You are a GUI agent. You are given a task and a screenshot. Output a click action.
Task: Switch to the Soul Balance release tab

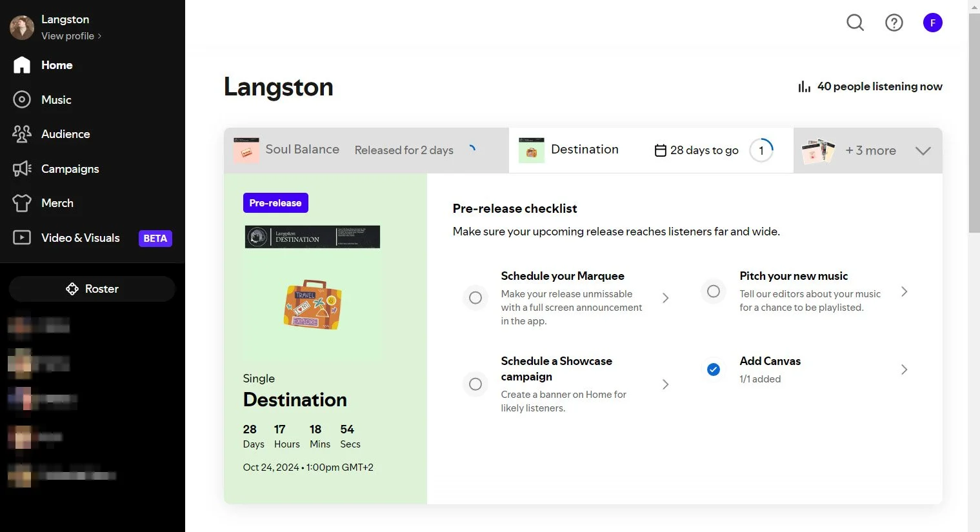(x=366, y=150)
